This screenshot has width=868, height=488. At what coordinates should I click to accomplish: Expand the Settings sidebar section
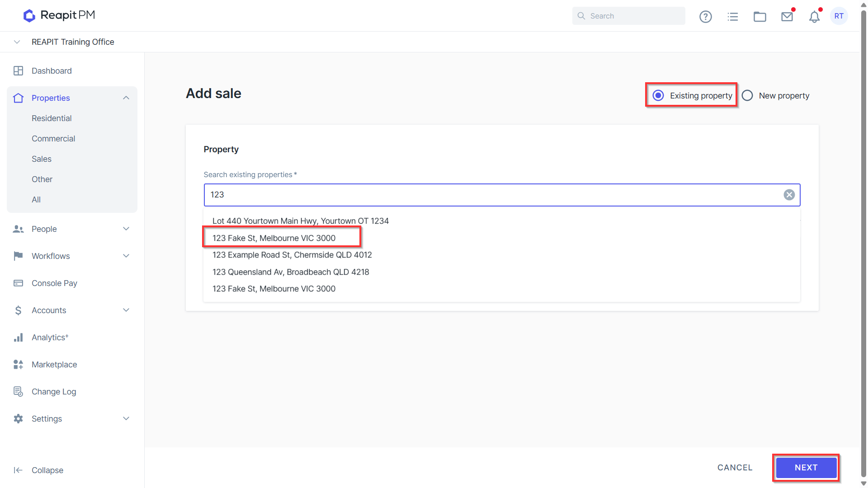[126, 419]
